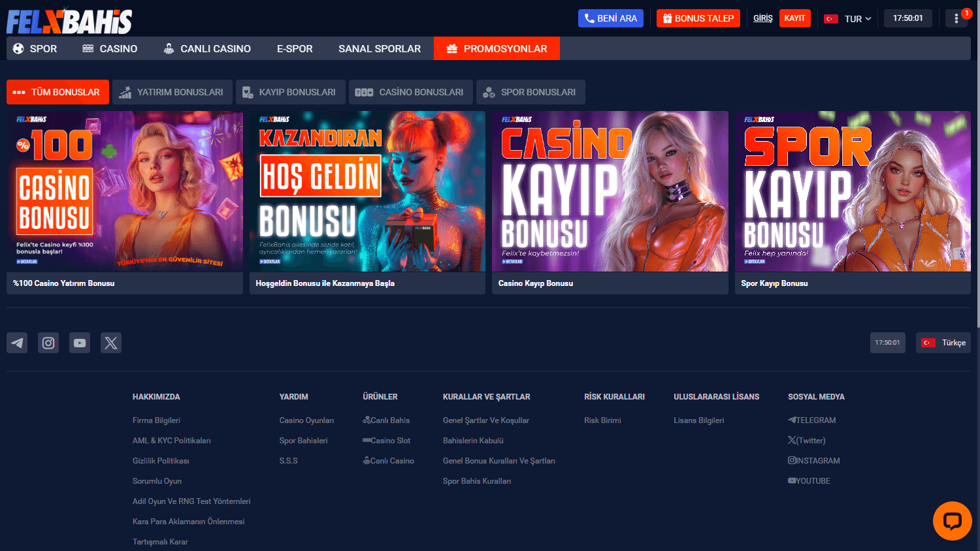The width and height of the screenshot is (980, 551).
Task: Click the X icon next to (Twitter) footer link
Action: click(x=792, y=441)
